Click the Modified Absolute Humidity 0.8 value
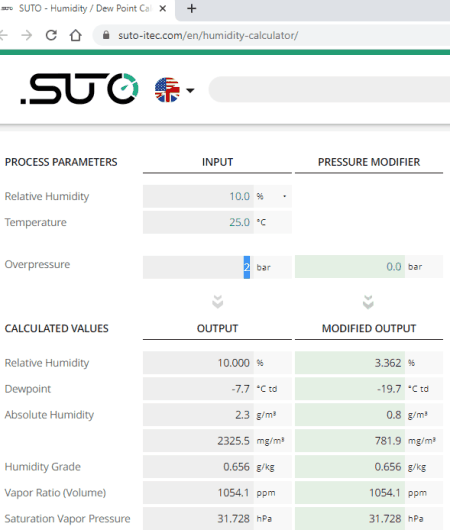This screenshot has width=450, height=530. click(x=350, y=415)
